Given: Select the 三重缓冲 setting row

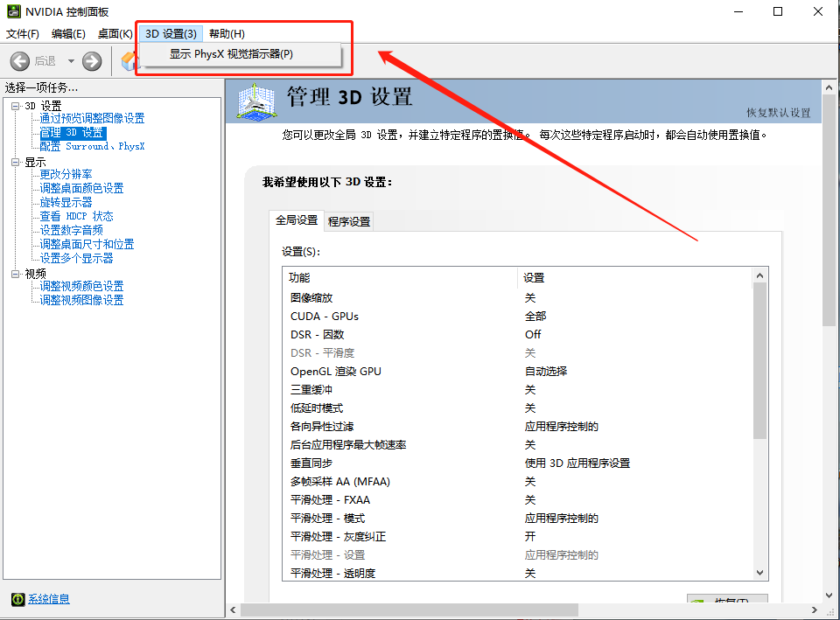Looking at the screenshot, I should (x=517, y=390).
